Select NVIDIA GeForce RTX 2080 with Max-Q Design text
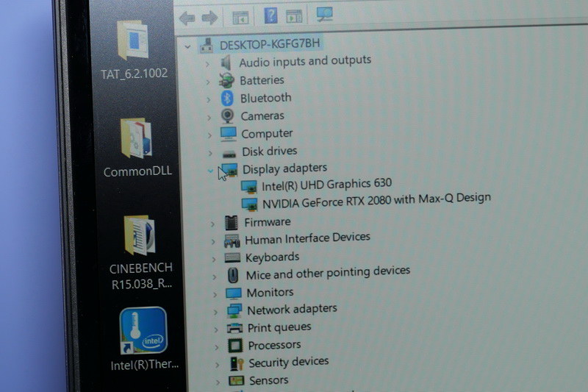Image resolution: width=588 pixels, height=392 pixels. 376,201
